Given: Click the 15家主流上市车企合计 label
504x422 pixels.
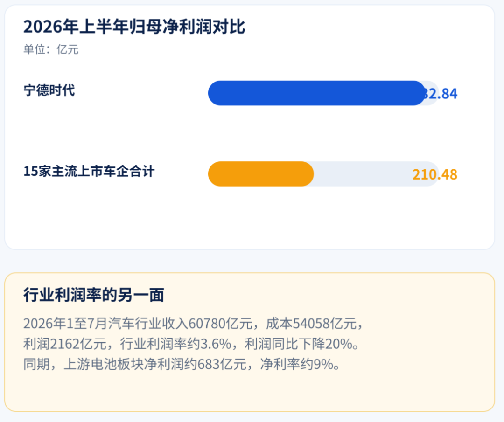Looking at the screenshot, I should pyautogui.click(x=89, y=171).
